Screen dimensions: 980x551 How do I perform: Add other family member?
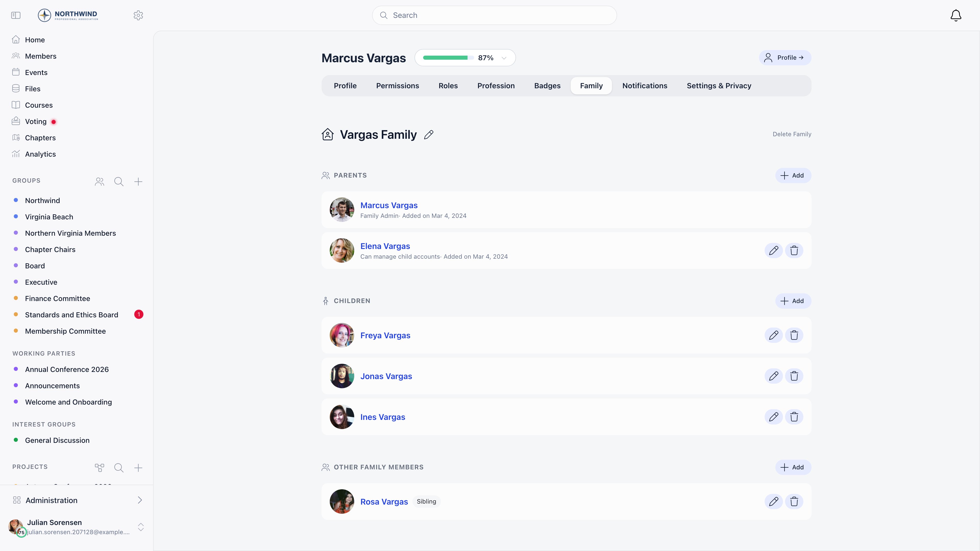(x=793, y=467)
